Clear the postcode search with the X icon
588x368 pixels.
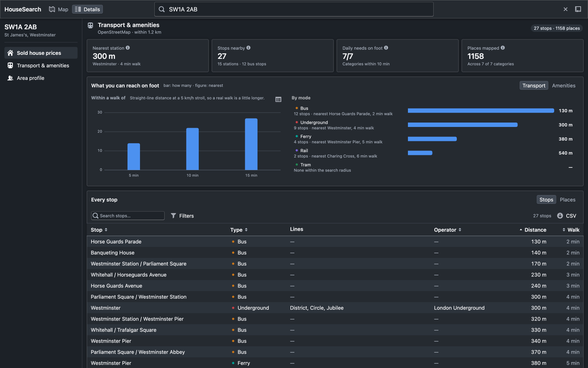[x=566, y=9]
